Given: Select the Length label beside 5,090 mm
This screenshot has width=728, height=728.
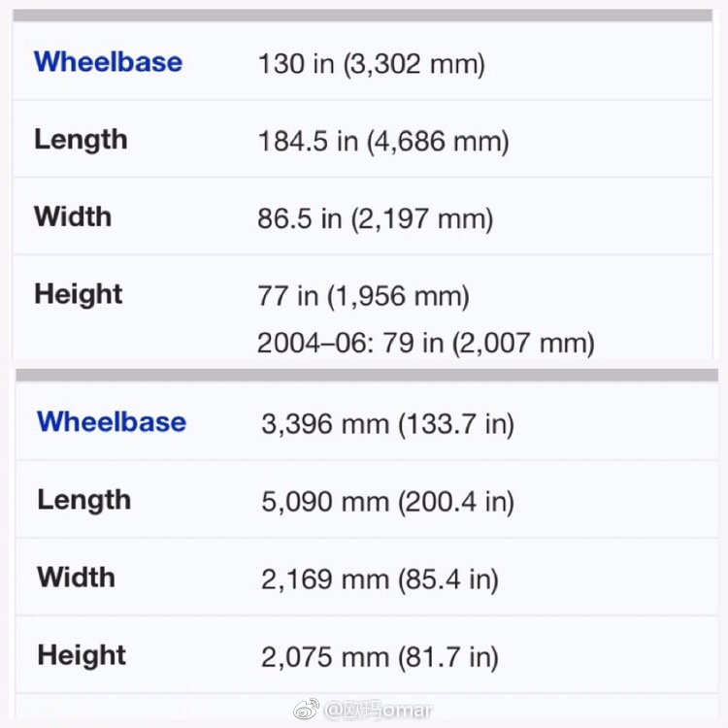Looking at the screenshot, I should [84, 500].
